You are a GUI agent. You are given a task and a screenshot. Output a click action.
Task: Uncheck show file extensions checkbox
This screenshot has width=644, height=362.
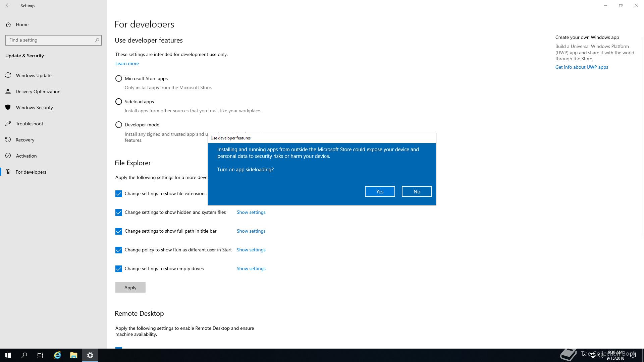[119, 194]
